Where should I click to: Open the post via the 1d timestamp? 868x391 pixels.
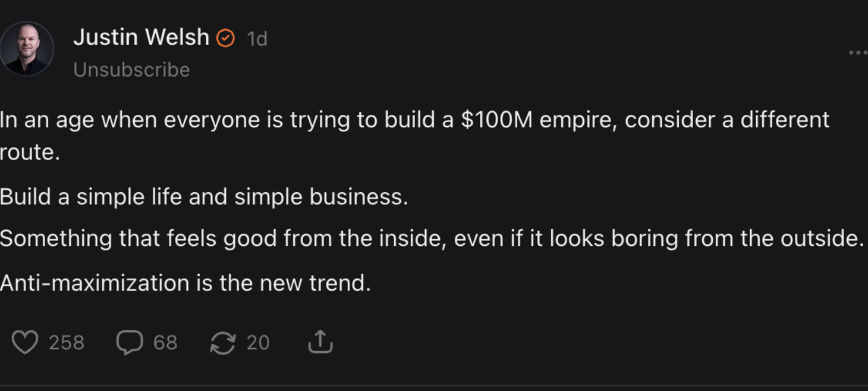click(257, 37)
